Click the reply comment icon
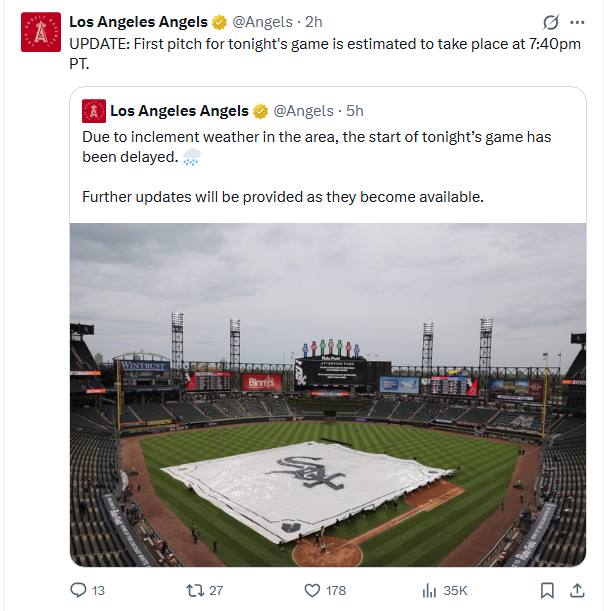 click(x=79, y=590)
